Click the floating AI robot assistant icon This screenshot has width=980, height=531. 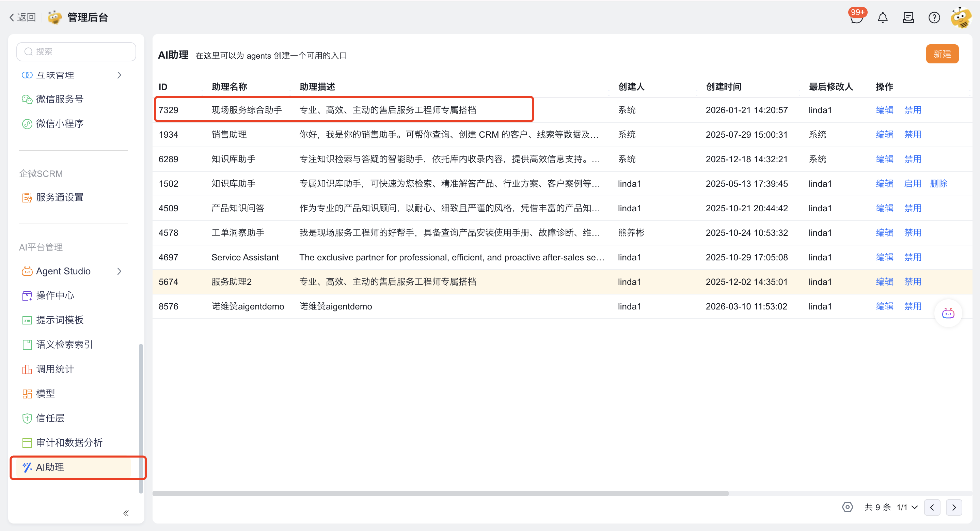[948, 313]
